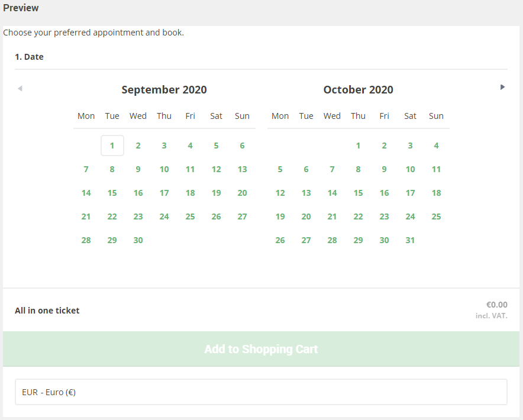Choose October 12 in the calendar

pyautogui.click(x=280, y=193)
